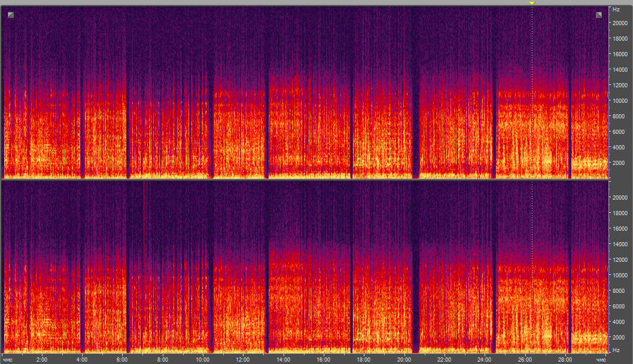This screenshot has height=364, width=633.
Task: Click 10000 on the upper channel frequency scale
Action: (620, 101)
